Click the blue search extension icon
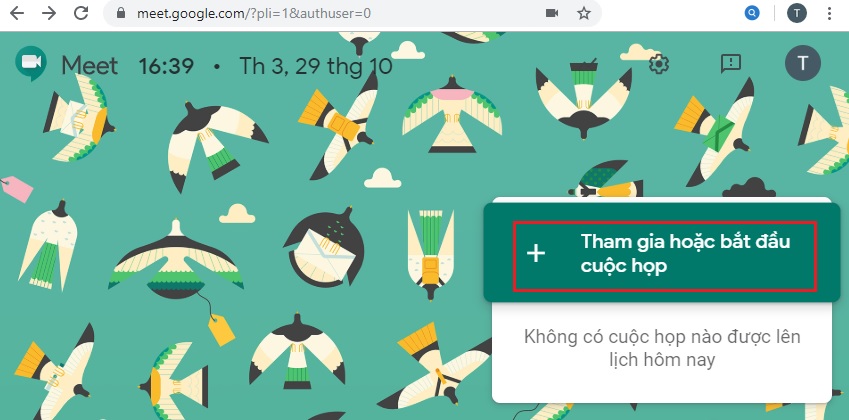This screenshot has width=849, height=420. click(752, 13)
